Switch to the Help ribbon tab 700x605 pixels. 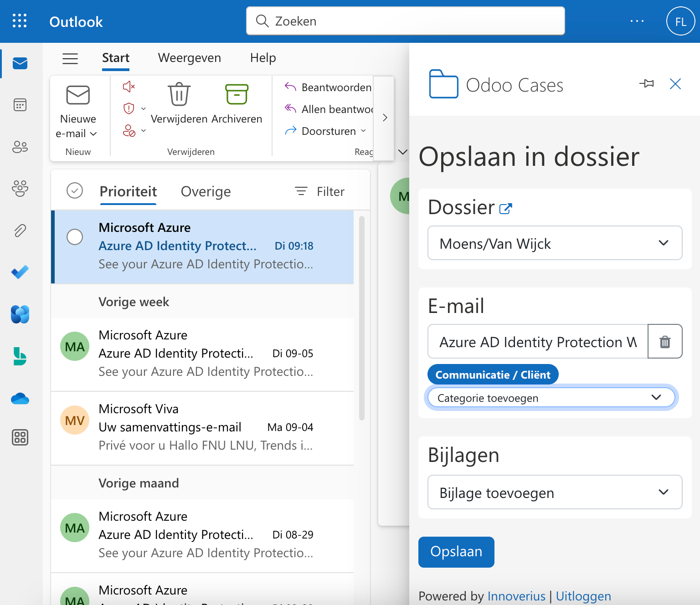[x=263, y=58]
